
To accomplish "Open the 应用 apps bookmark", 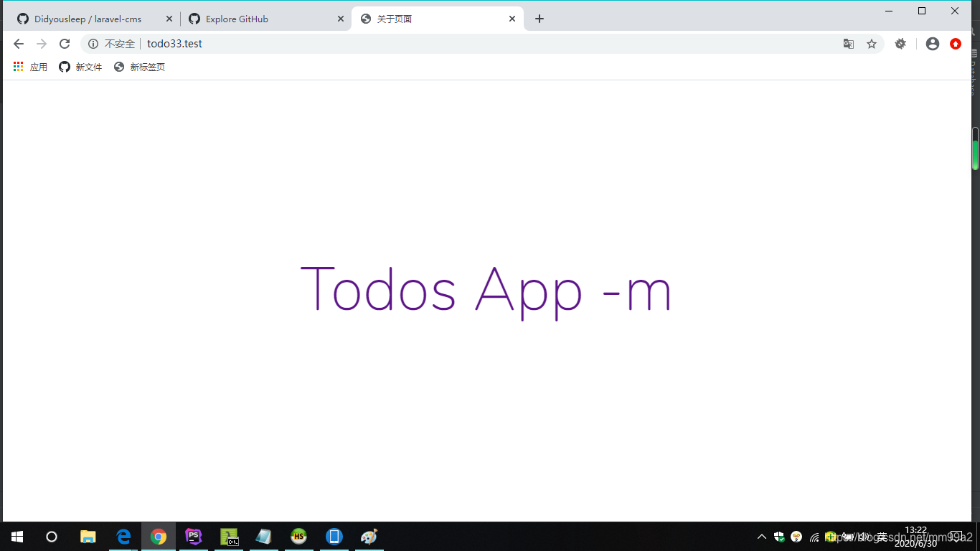I will [30, 67].
